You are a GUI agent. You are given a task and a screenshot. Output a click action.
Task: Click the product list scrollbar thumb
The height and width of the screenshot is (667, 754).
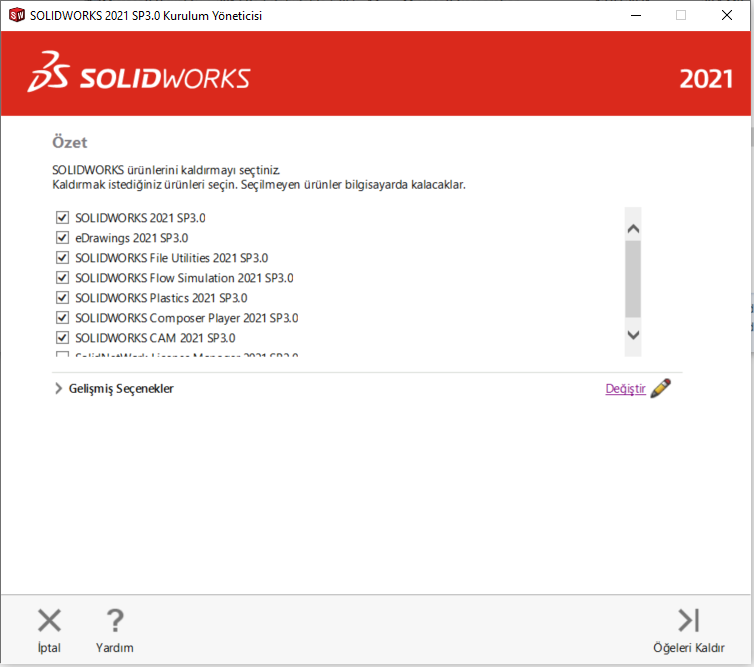pyautogui.click(x=632, y=280)
